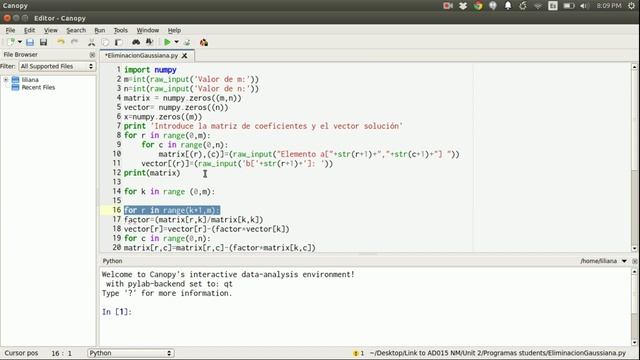
Task: Click the Es keyboard layout indicator
Action: [x=553, y=6]
